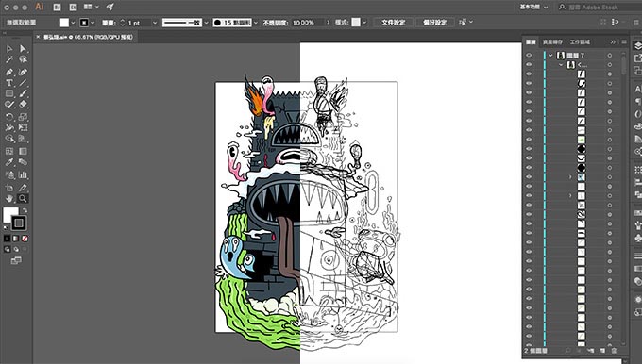Viewport: 642px width, 364px height.
Task: Collapse the <… sublayer arrow
Action: point(561,65)
